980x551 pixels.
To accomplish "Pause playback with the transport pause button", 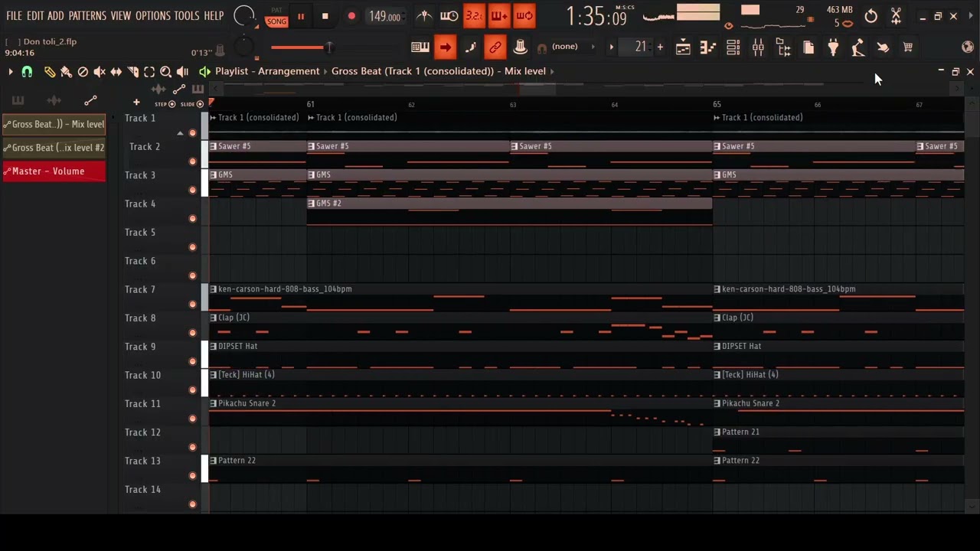I will coord(301,17).
